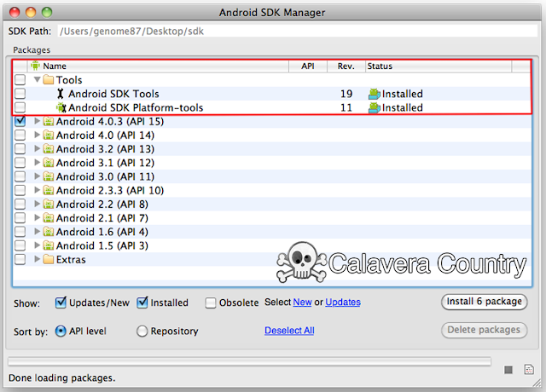Expand the Android 2.2 (API 8) group
Screen dimensions: 546x392
click(x=37, y=204)
